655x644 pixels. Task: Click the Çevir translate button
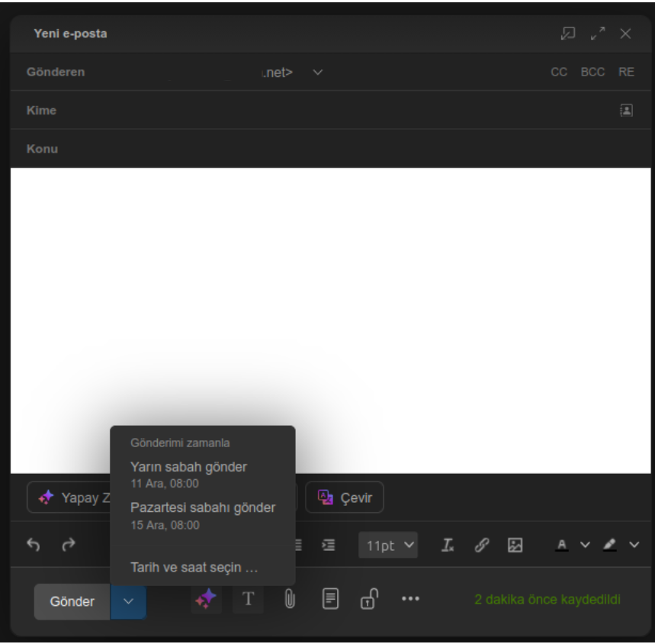[345, 497]
